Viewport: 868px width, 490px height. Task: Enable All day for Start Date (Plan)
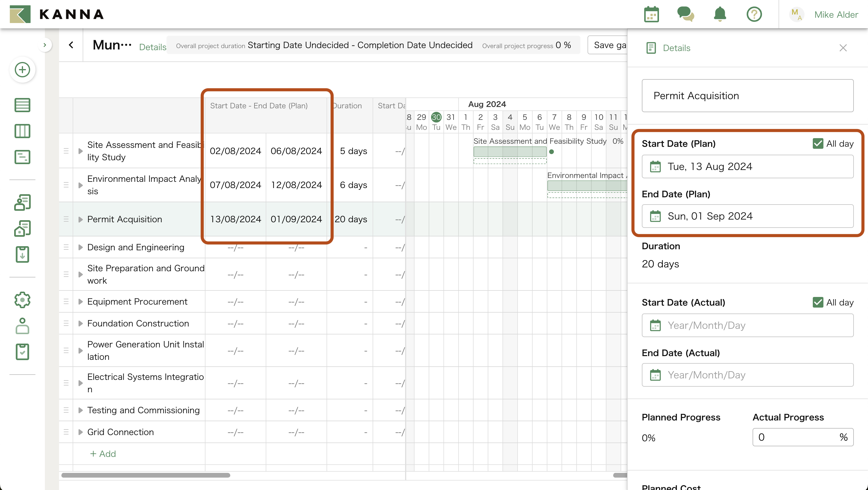[818, 143]
